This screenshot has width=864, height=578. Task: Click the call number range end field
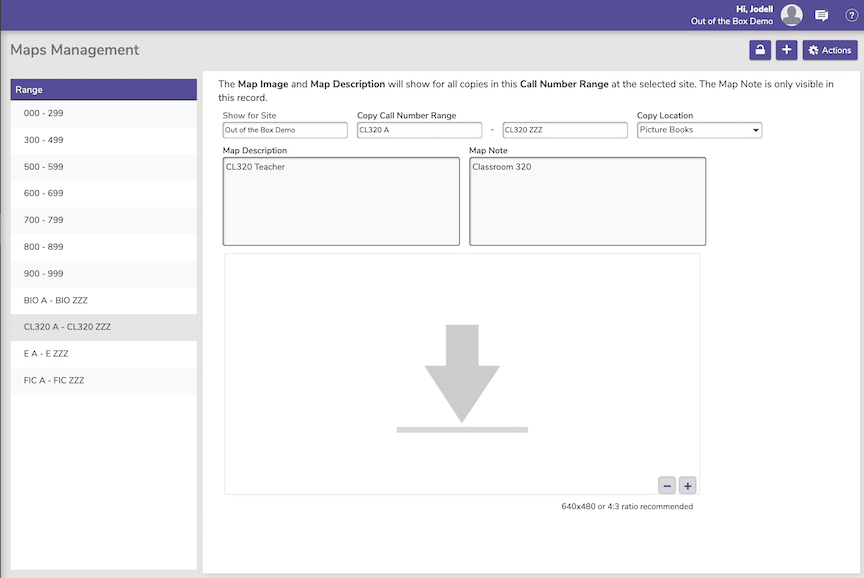click(x=565, y=130)
